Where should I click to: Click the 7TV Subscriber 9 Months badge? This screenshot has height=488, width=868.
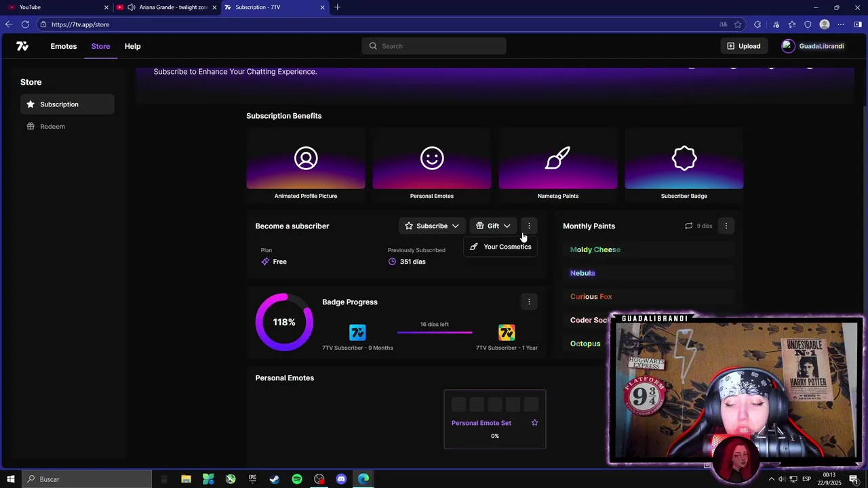click(357, 332)
